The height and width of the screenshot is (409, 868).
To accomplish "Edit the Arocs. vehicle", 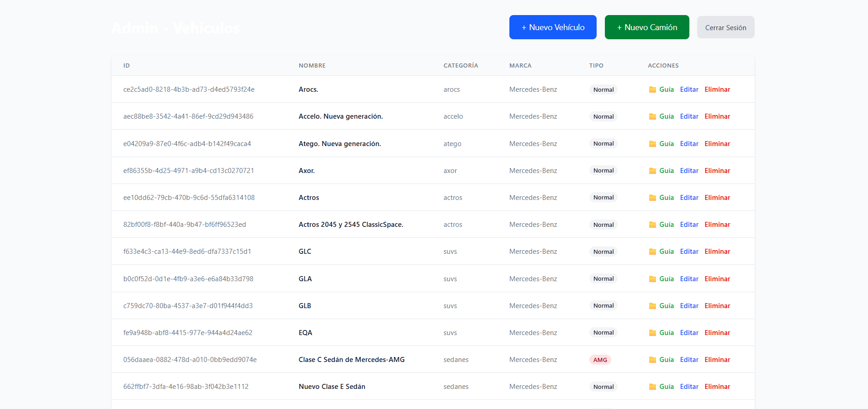I will [x=689, y=89].
